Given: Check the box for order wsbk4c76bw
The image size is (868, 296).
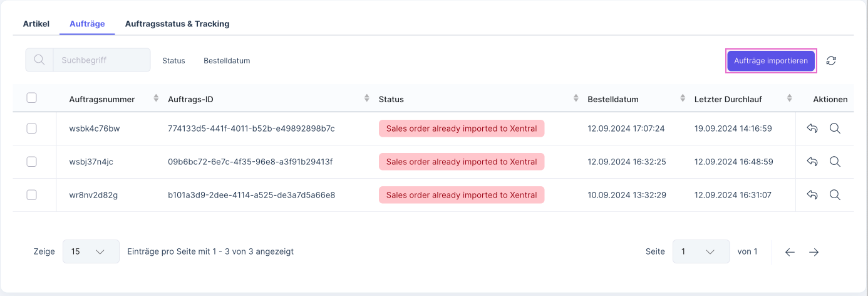Looking at the screenshot, I should (x=32, y=129).
